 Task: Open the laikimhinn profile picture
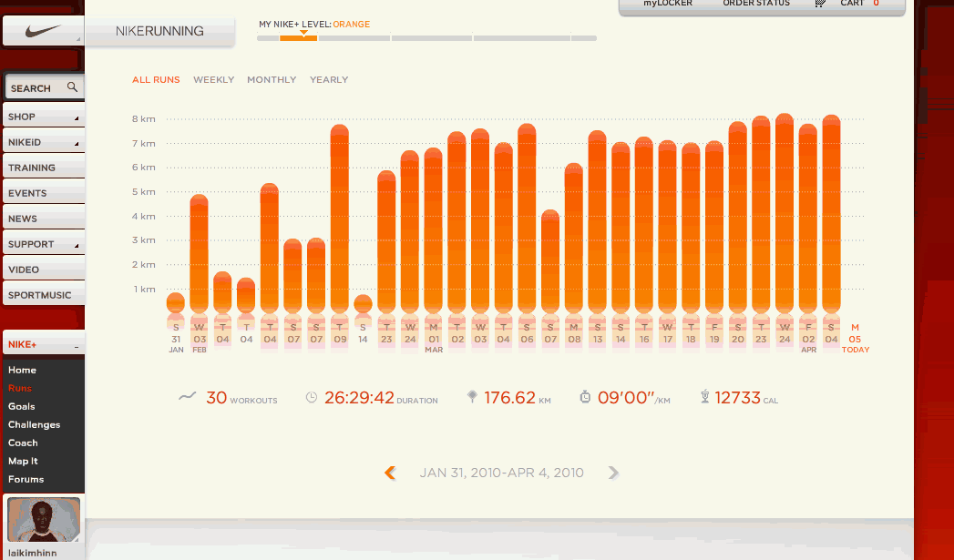(x=43, y=520)
